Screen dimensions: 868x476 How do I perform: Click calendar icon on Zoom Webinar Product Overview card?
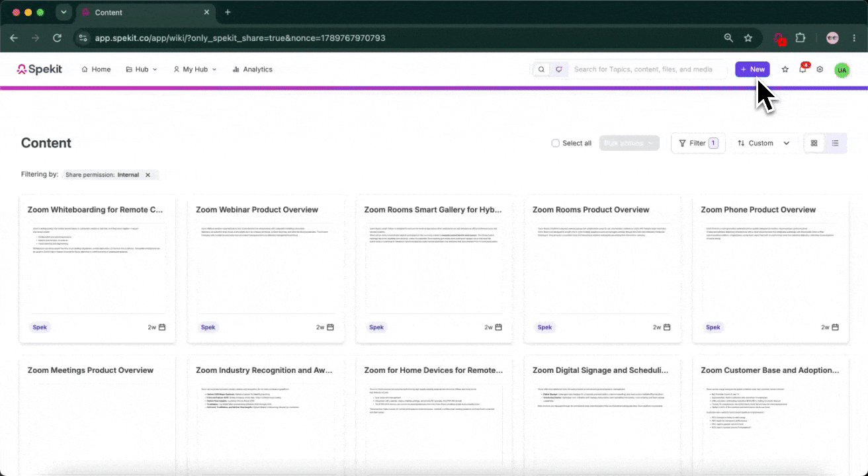330,327
